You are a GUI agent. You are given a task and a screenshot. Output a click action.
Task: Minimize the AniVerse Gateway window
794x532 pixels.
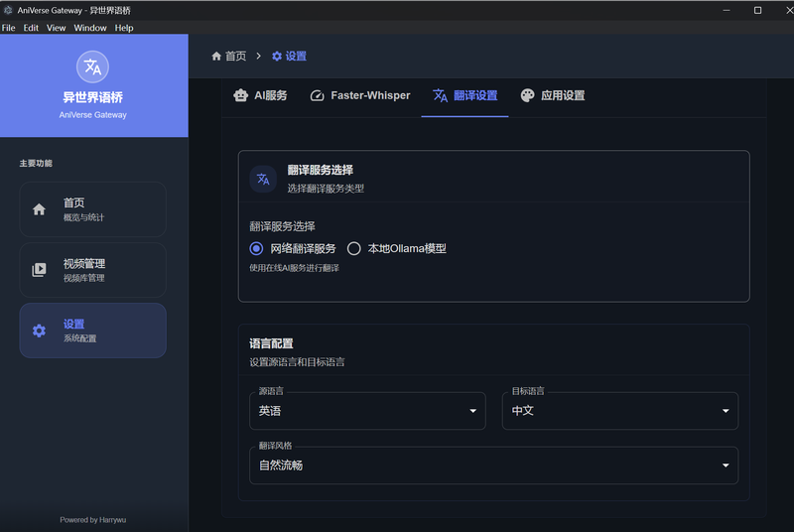click(727, 10)
